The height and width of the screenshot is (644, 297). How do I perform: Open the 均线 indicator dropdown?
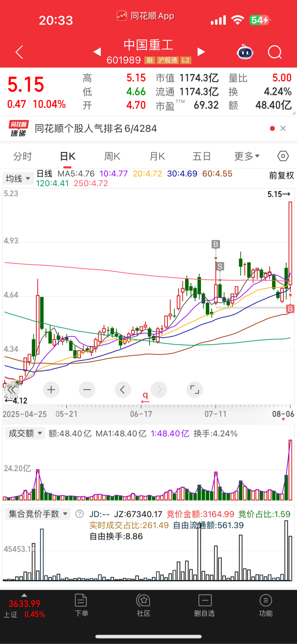tap(18, 179)
